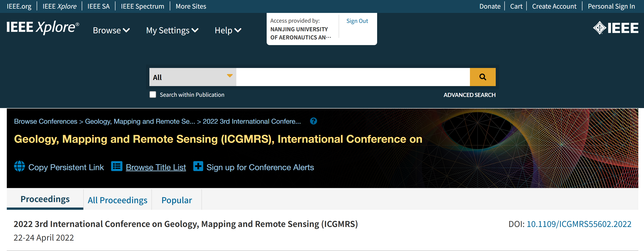This screenshot has width=644, height=251.
Task: Open the Cart link
Action: pyautogui.click(x=516, y=6)
